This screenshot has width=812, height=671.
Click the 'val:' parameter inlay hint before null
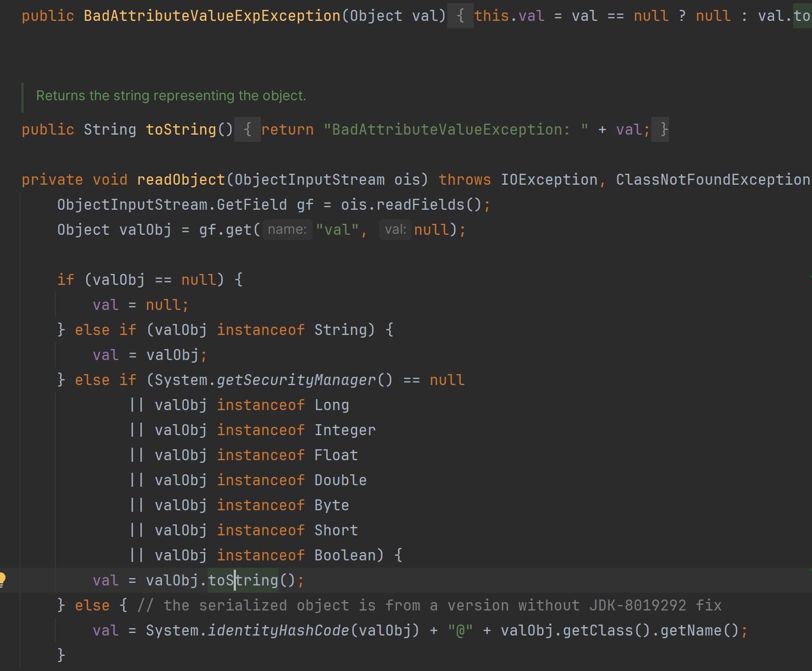(x=396, y=230)
